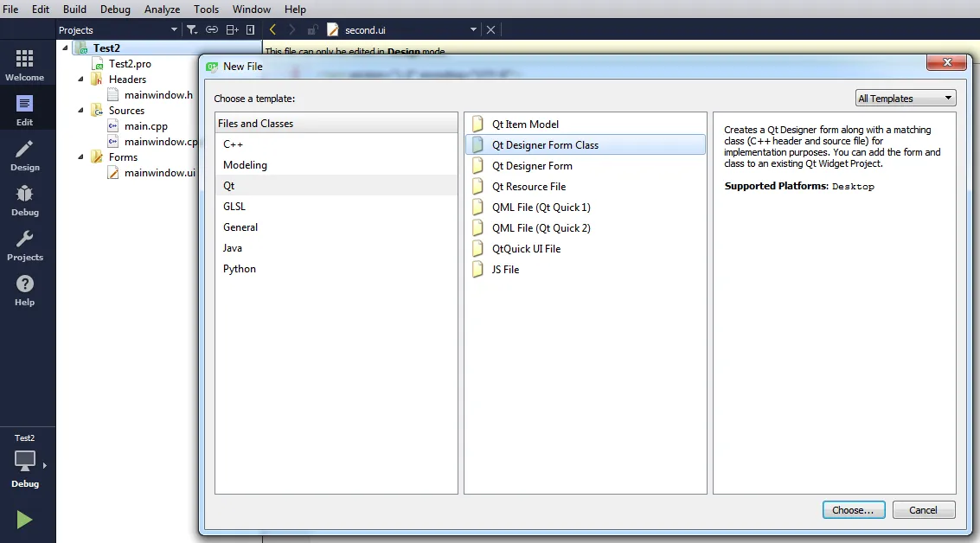Click the file lock icon
980x543 pixels.
(x=312, y=29)
